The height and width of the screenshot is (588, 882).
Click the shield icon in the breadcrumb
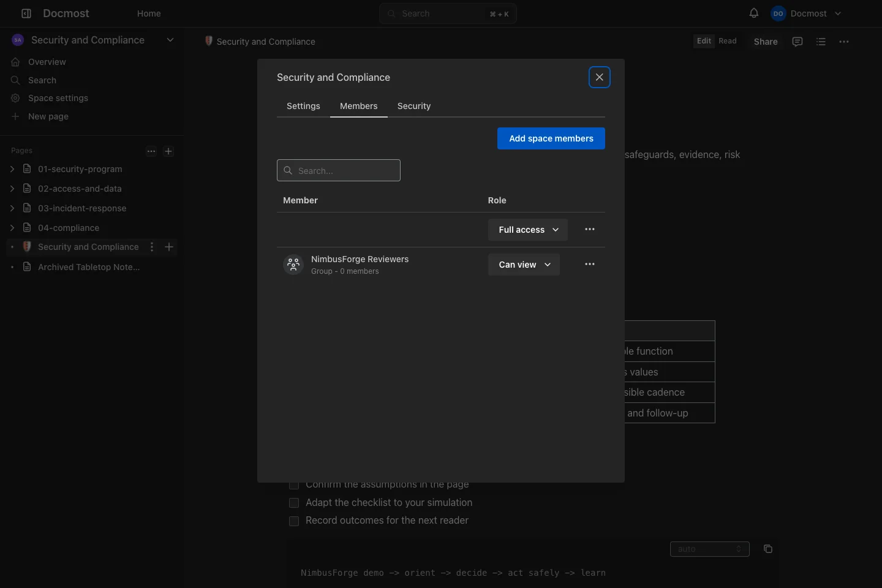(209, 41)
